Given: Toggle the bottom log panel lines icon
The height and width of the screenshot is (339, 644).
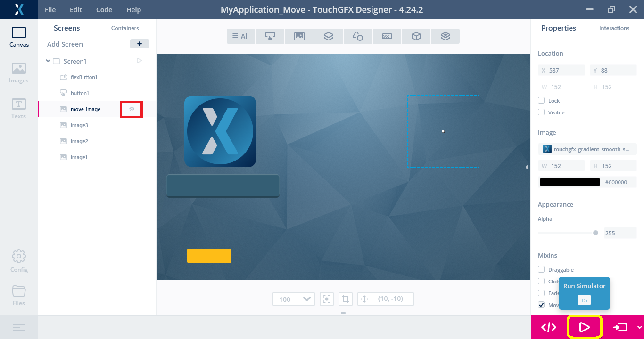Looking at the screenshot, I should point(19,327).
